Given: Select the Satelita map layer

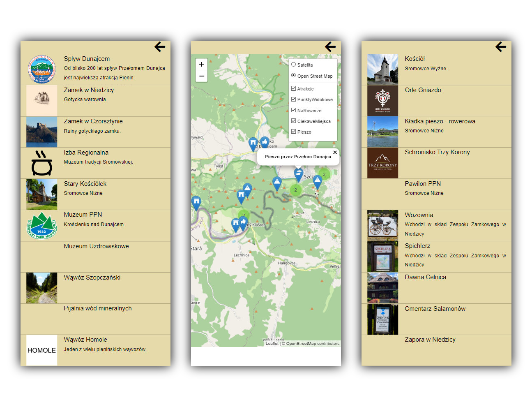Looking at the screenshot, I should (294, 65).
